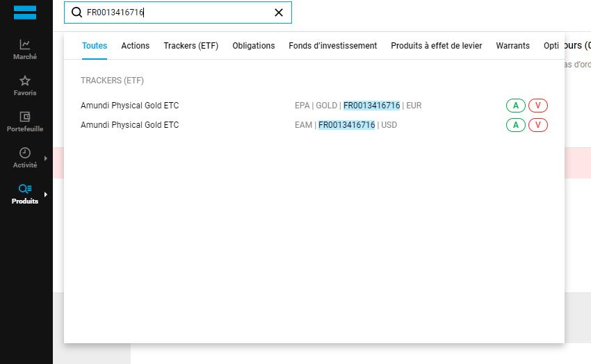Click red V sell button for EAM USD

(x=538, y=125)
